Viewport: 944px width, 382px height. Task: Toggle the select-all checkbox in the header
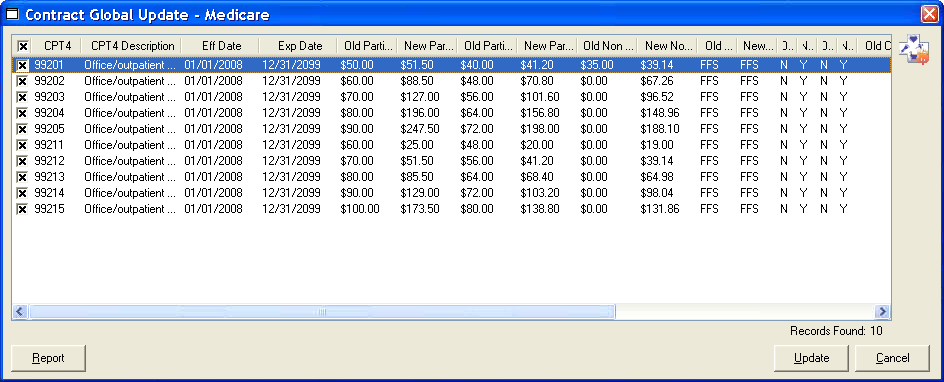point(23,46)
